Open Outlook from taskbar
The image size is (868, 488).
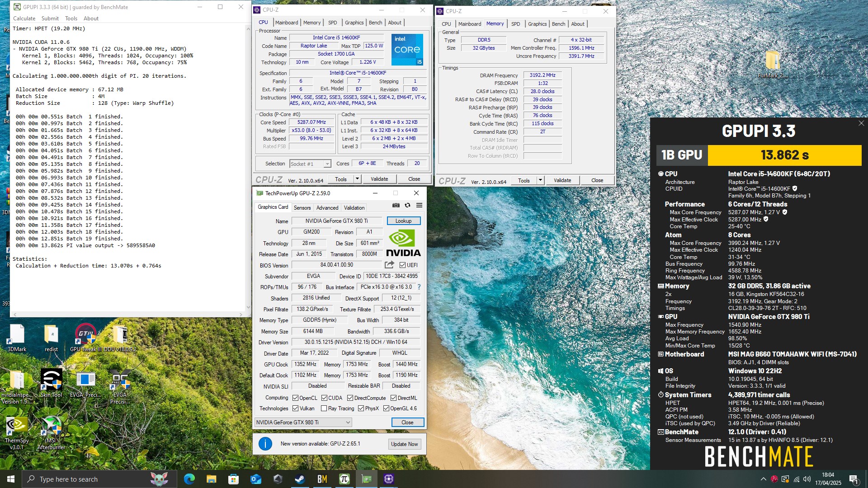pyautogui.click(x=255, y=479)
